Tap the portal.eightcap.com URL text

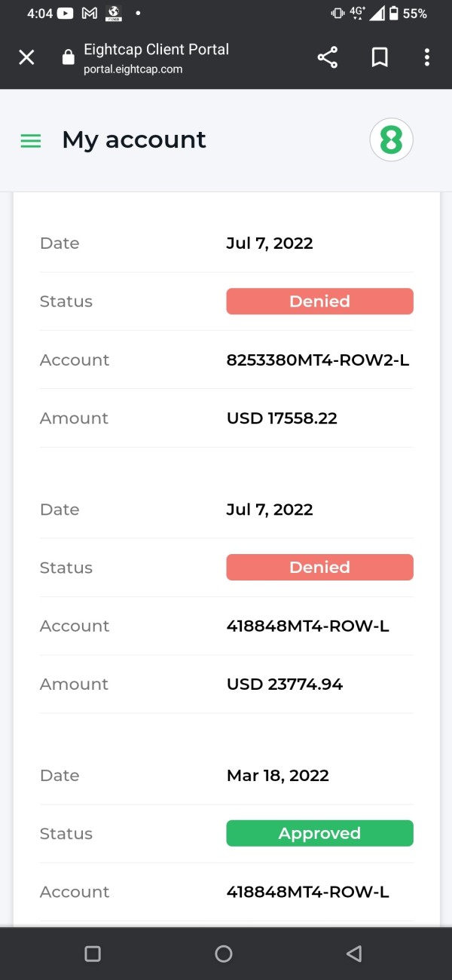tap(133, 69)
